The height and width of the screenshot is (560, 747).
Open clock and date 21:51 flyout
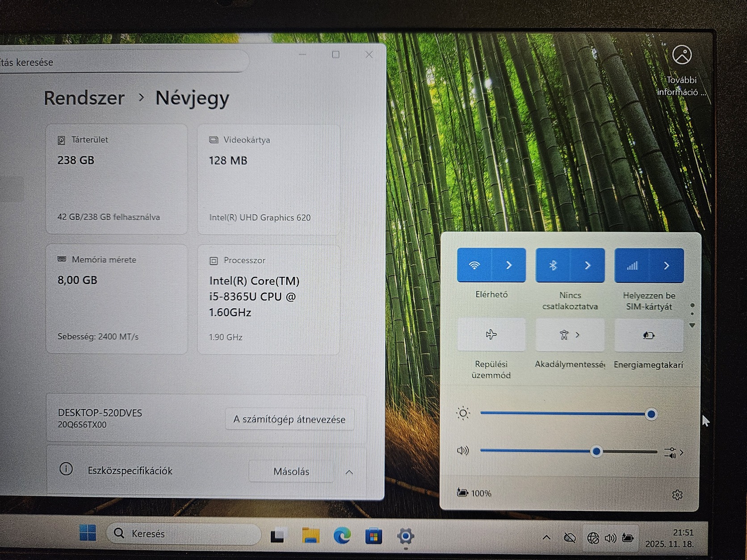pyautogui.click(x=669, y=538)
